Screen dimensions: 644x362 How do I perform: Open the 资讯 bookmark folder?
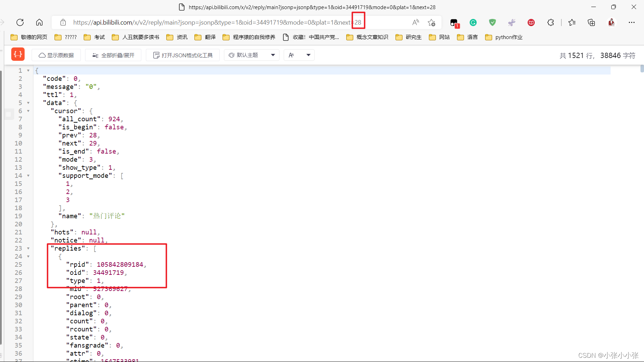point(177,37)
